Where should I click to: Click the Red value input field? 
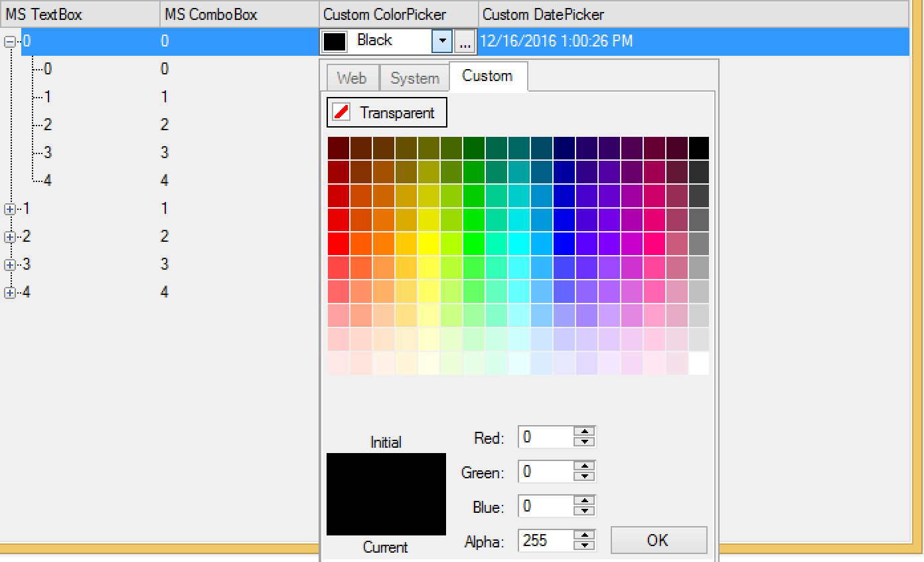tap(546, 437)
